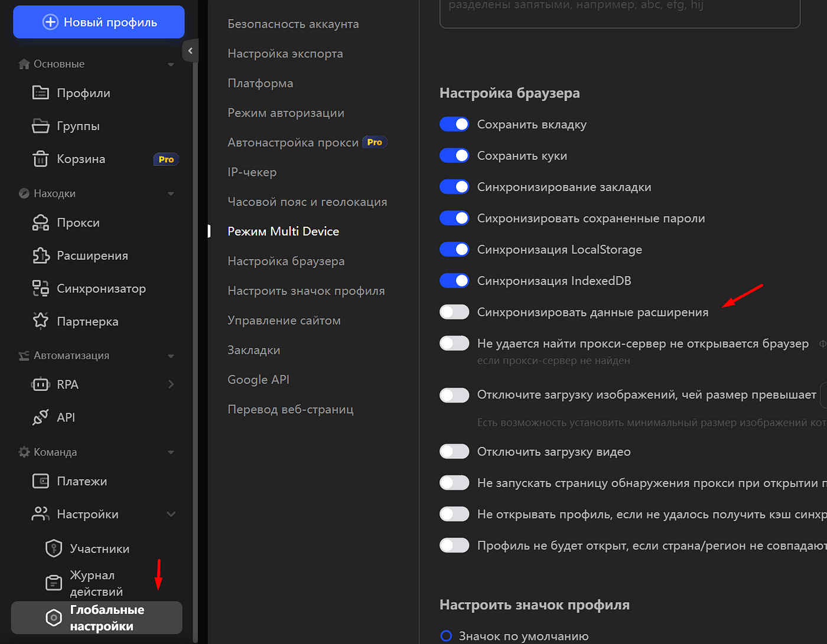The image size is (827, 644).
Task: Click the Settings people icon beside Настройки
Action: [x=40, y=514]
